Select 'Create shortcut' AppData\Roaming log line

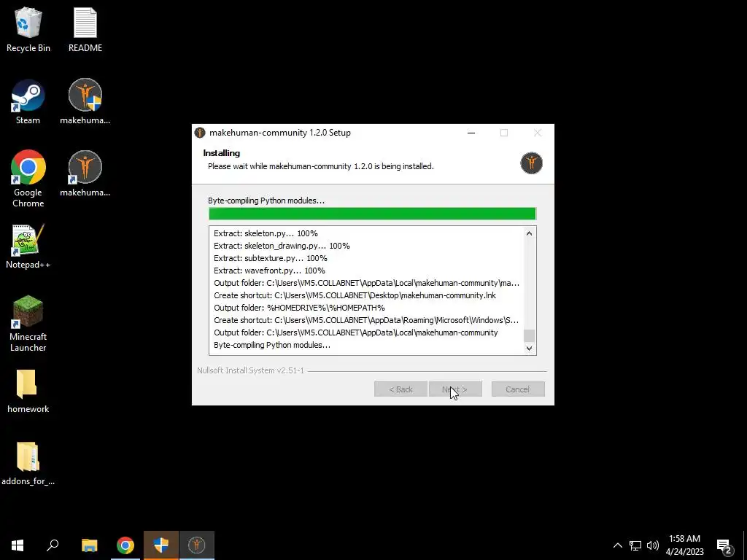tap(366, 320)
